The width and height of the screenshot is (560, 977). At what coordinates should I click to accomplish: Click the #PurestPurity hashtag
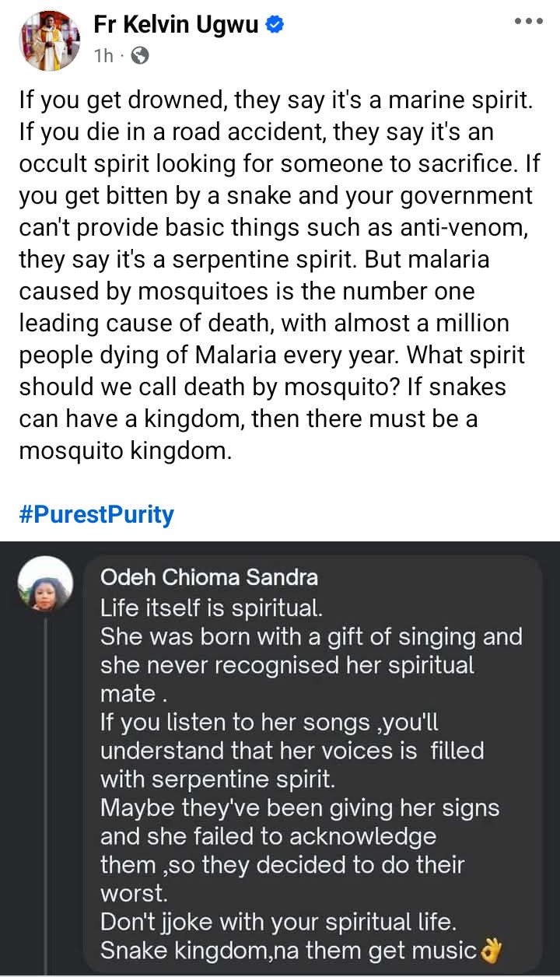(x=96, y=514)
